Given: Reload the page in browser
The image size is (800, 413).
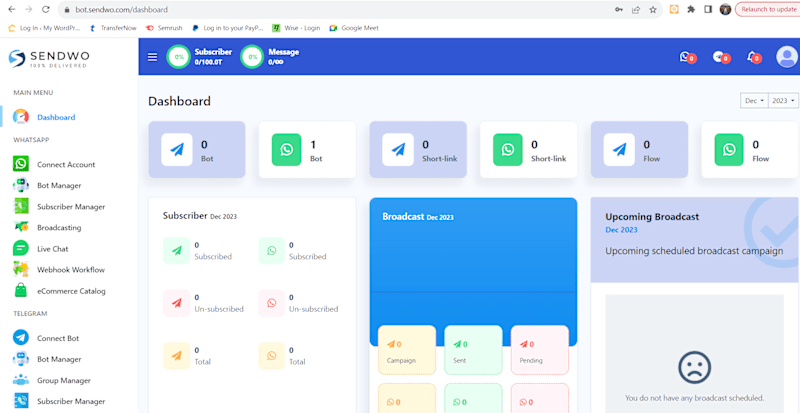Looking at the screenshot, I should [x=46, y=9].
